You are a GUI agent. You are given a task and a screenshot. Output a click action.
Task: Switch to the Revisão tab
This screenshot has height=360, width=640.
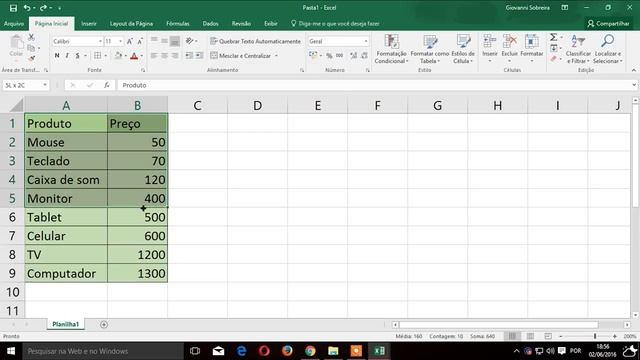coord(241,24)
